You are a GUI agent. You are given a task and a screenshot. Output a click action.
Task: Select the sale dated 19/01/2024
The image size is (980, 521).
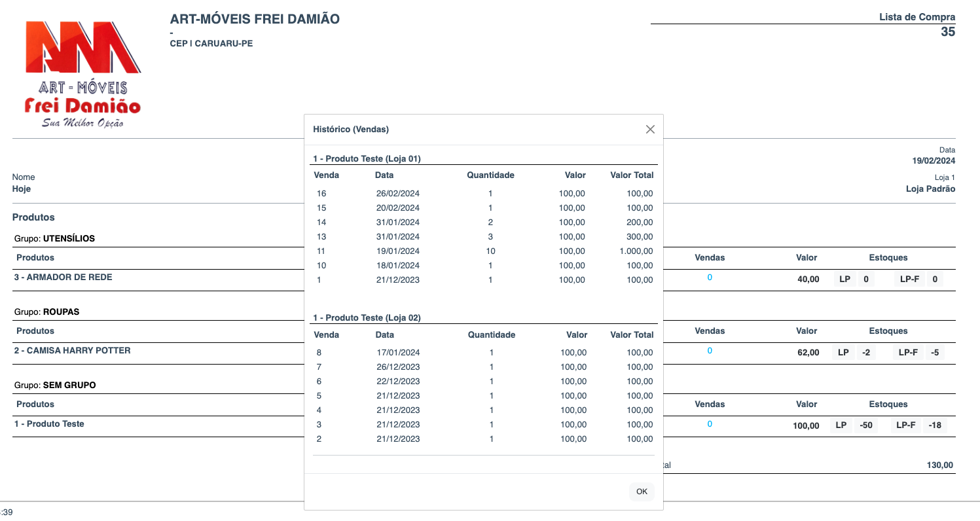click(x=398, y=251)
